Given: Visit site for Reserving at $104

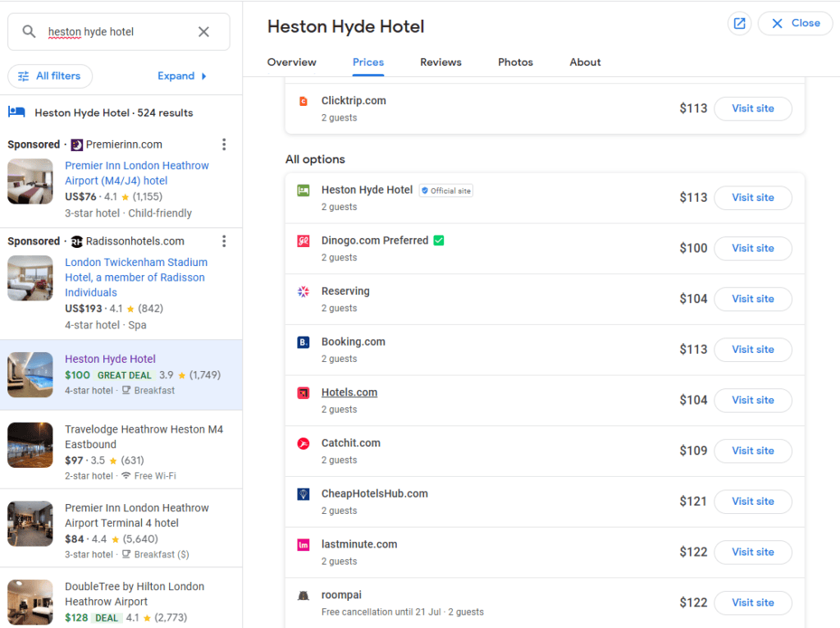Looking at the screenshot, I should click(x=752, y=299).
